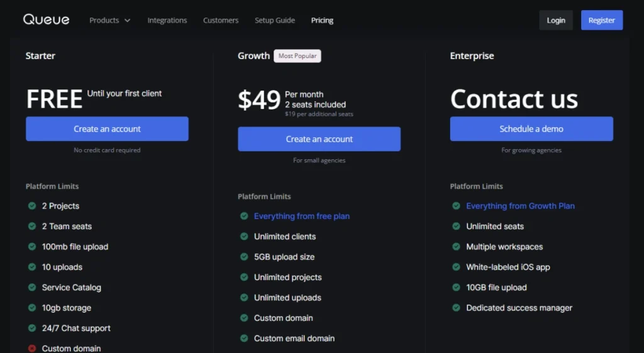Click the Contact us heading
This screenshot has width=644, height=353.
[x=514, y=99]
